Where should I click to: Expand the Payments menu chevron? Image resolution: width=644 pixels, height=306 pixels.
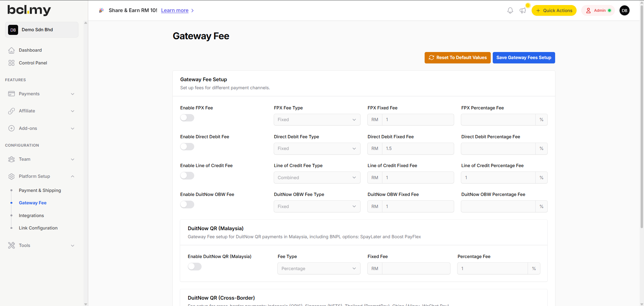(72, 94)
